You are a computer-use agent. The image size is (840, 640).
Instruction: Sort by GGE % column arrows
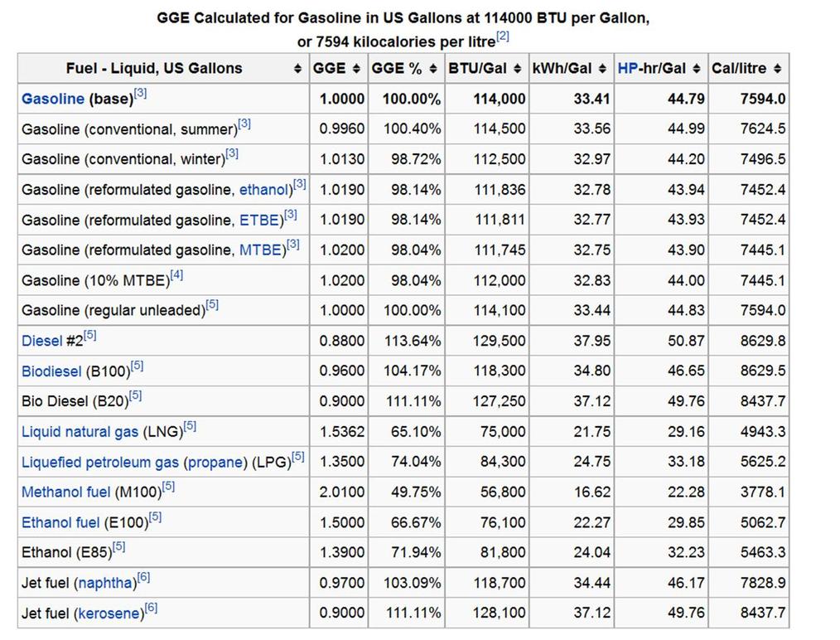point(433,69)
